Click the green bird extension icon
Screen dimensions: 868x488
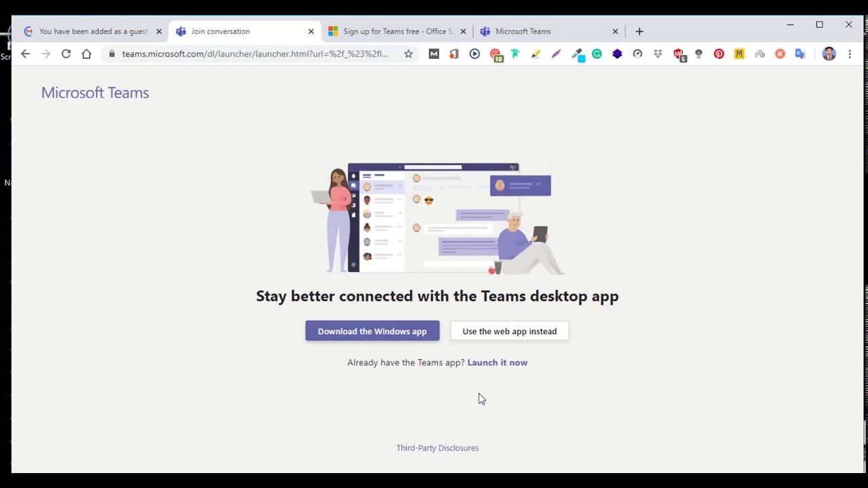[x=515, y=54]
